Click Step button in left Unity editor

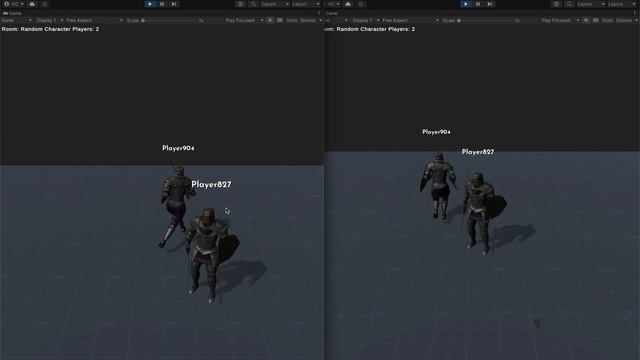tap(174, 4)
